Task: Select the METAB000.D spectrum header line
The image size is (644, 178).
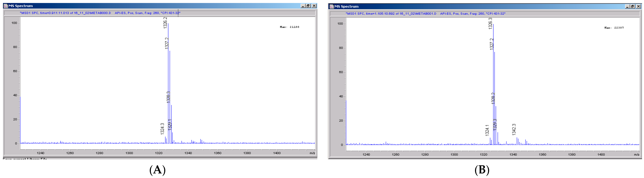Action: coord(100,13)
